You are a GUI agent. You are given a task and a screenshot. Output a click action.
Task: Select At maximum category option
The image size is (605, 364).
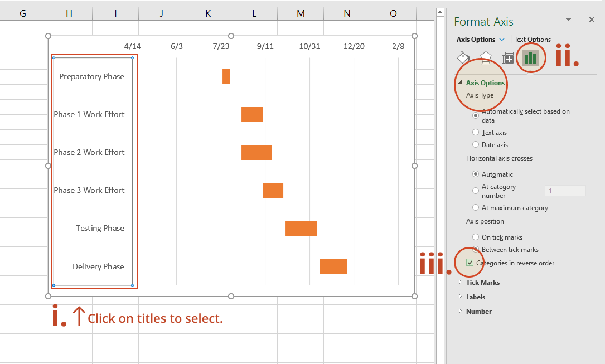(x=475, y=207)
